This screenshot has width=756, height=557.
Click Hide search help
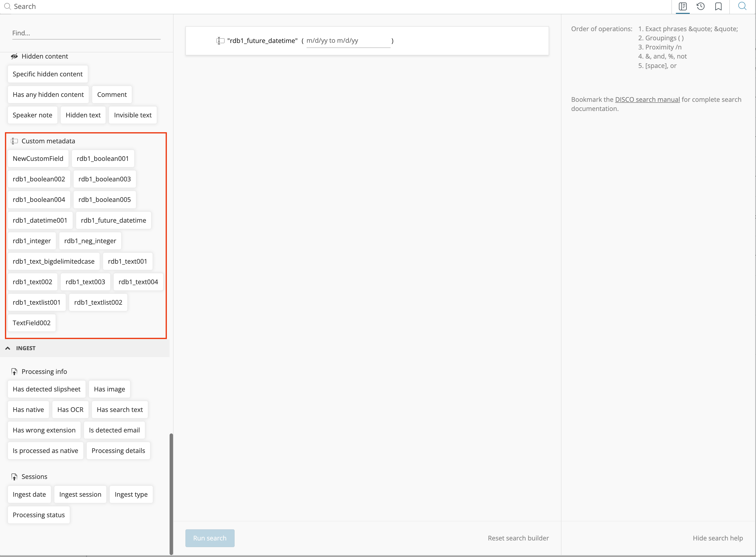(717, 538)
